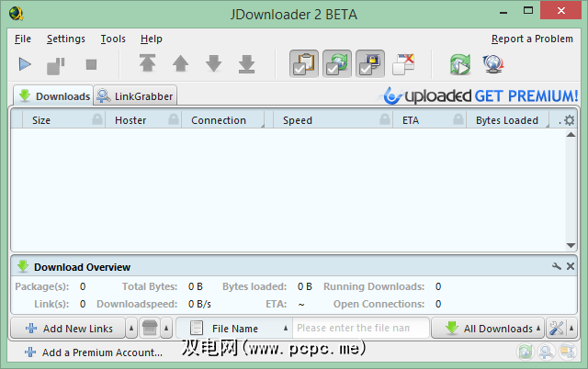Move selected item to bottom
Image resolution: width=588 pixels, height=369 pixels.
click(x=246, y=64)
